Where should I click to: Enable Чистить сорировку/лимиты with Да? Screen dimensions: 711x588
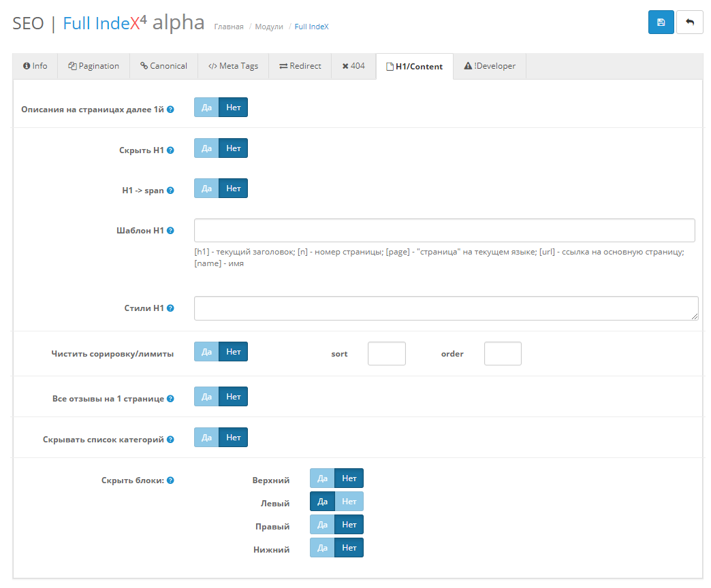tap(207, 352)
